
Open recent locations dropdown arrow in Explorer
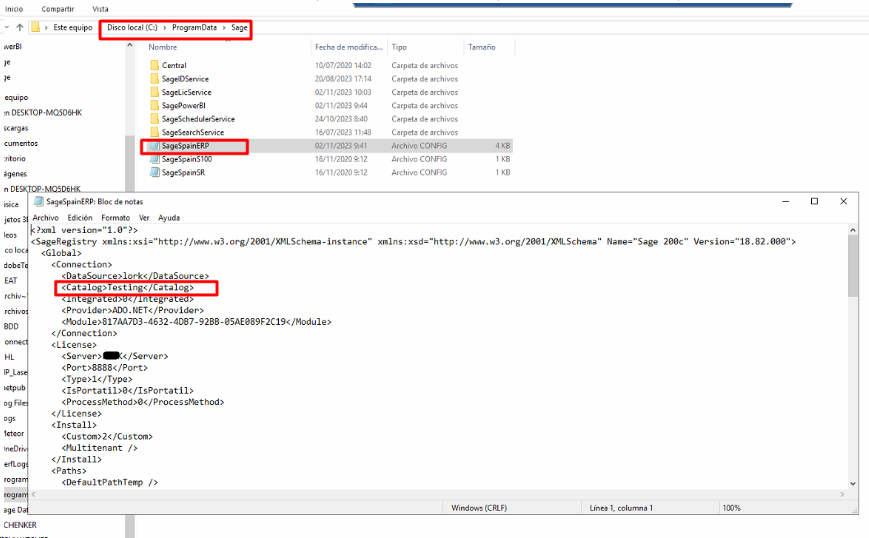click(7, 27)
